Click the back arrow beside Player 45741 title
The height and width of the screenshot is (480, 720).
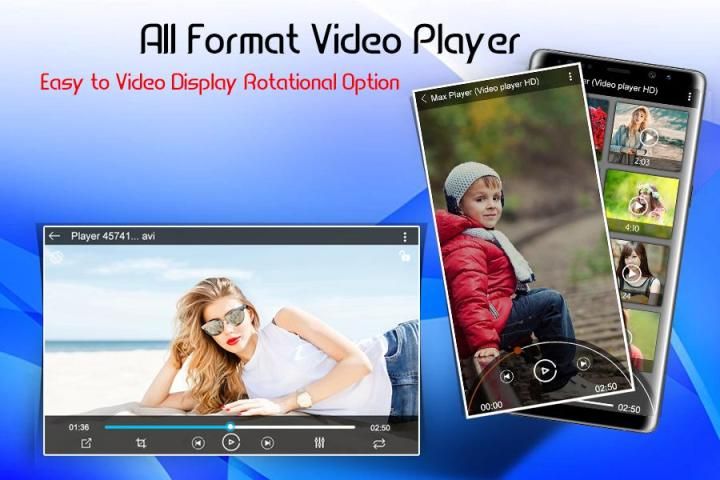[x=54, y=237]
